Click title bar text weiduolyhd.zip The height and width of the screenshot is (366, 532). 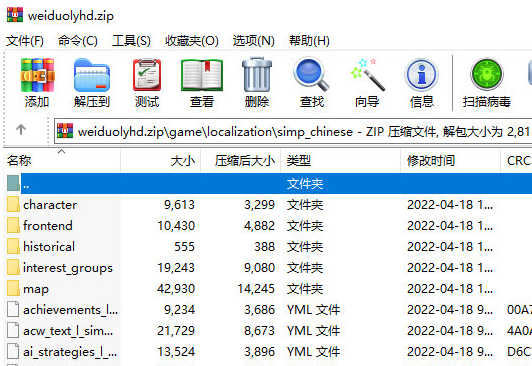click(x=71, y=16)
